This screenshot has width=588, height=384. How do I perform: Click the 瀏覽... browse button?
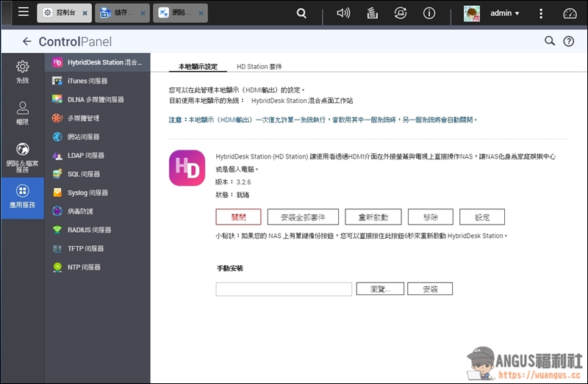[x=380, y=290]
